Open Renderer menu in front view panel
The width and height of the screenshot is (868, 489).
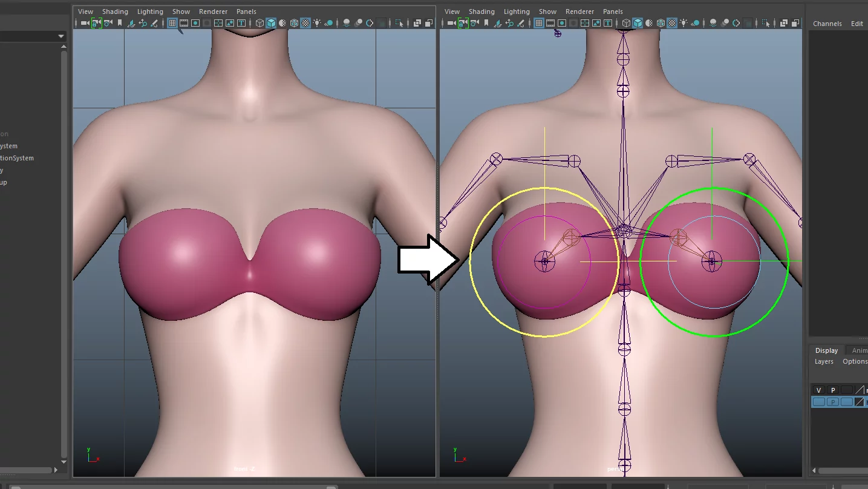point(213,11)
